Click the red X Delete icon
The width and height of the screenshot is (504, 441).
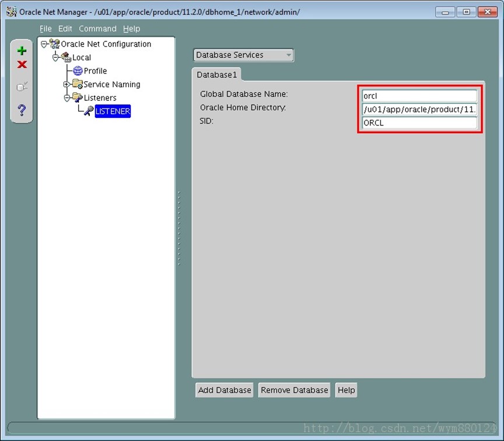(22, 64)
